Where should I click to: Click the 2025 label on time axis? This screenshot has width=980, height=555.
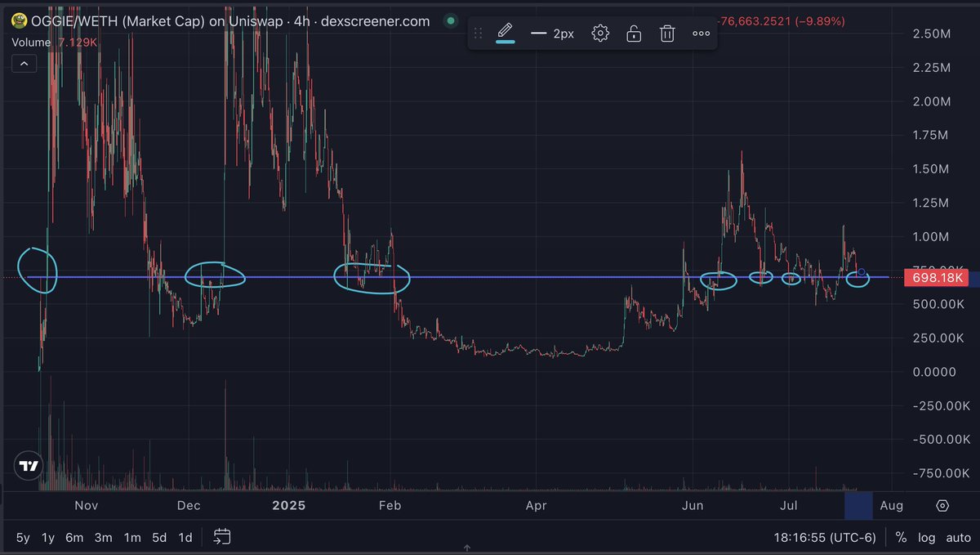tap(288, 506)
